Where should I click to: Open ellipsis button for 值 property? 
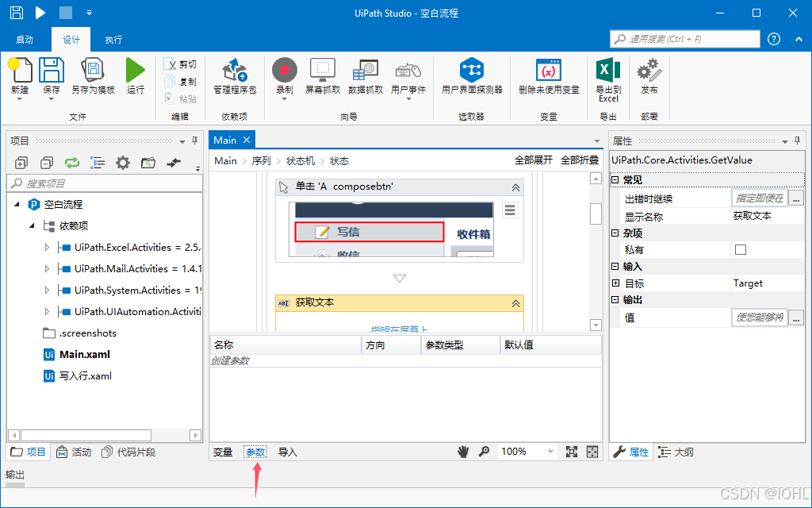796,317
